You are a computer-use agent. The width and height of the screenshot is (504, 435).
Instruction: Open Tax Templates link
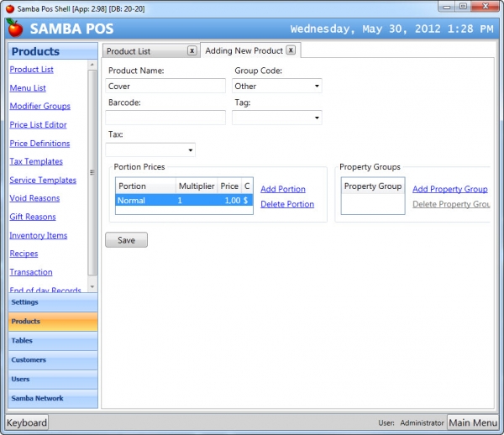point(36,161)
